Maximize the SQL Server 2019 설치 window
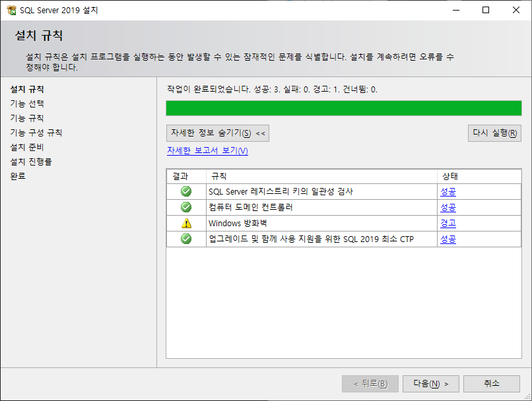This screenshot has width=532, height=401. (x=486, y=10)
